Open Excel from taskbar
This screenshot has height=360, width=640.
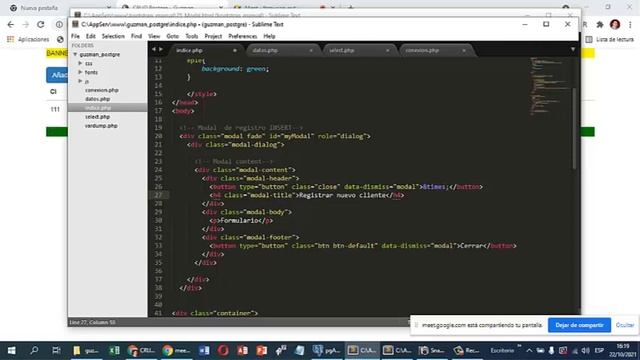tap(114, 350)
